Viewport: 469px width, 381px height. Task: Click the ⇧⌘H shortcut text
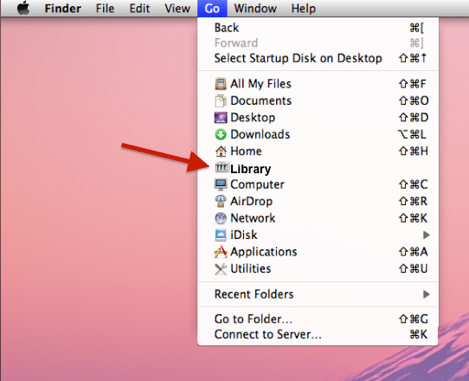click(x=413, y=151)
